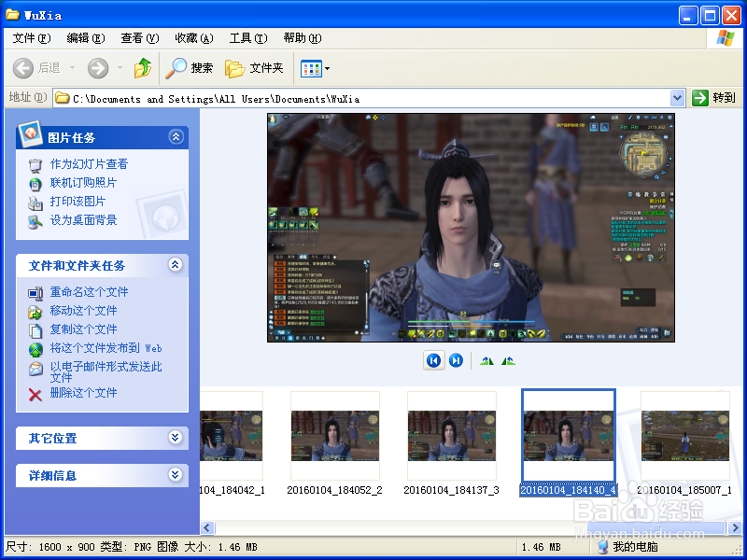
Task: Click 删除这个文件 link
Action: click(83, 392)
